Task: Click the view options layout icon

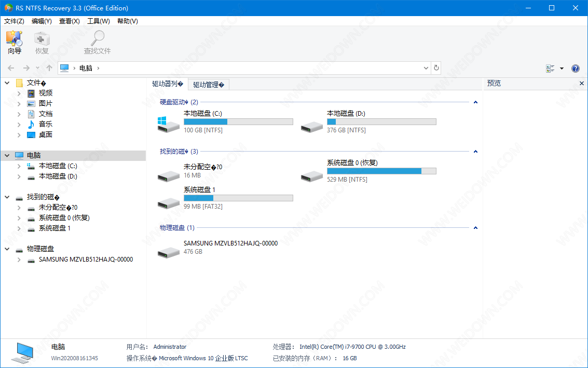Action: [x=550, y=69]
